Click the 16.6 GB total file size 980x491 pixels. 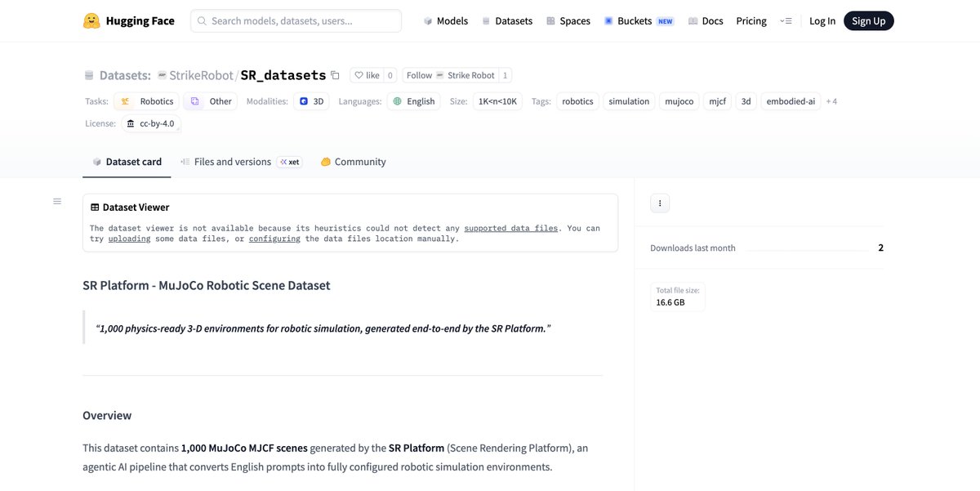670,302
